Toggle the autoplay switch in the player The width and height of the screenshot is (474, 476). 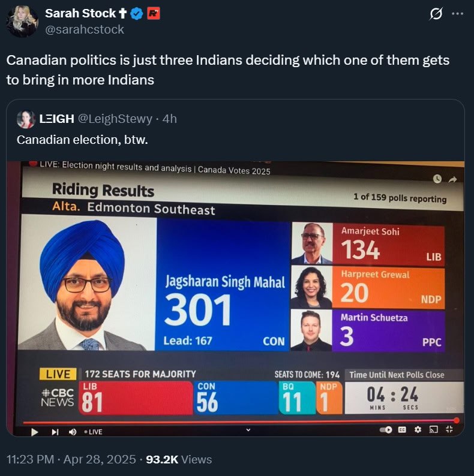click(386, 430)
